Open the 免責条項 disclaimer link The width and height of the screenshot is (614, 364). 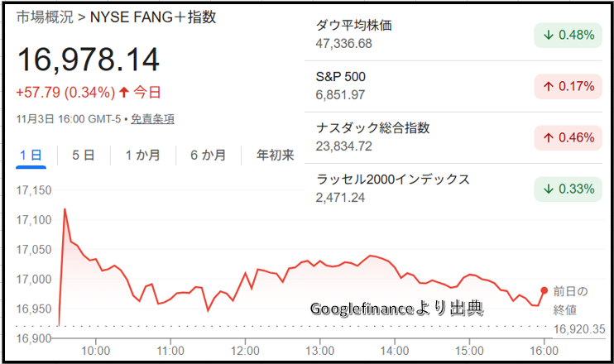[152, 119]
